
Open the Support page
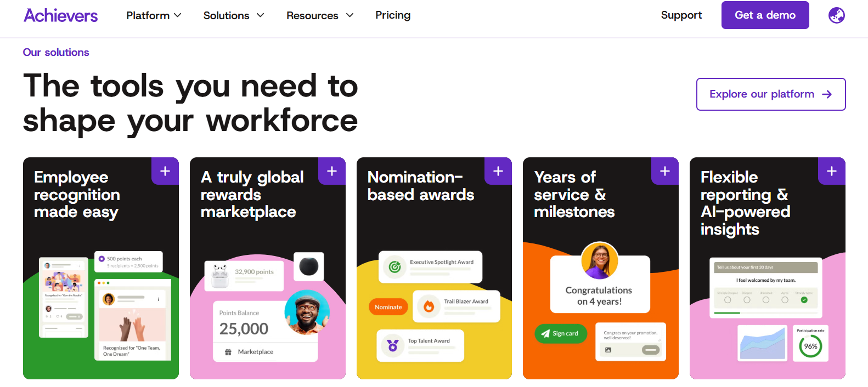[x=681, y=15]
